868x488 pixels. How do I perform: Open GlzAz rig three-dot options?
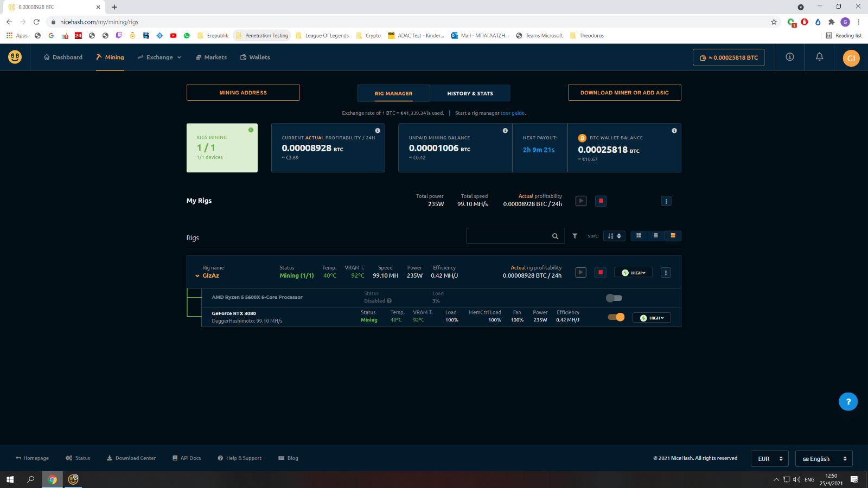[x=666, y=273]
